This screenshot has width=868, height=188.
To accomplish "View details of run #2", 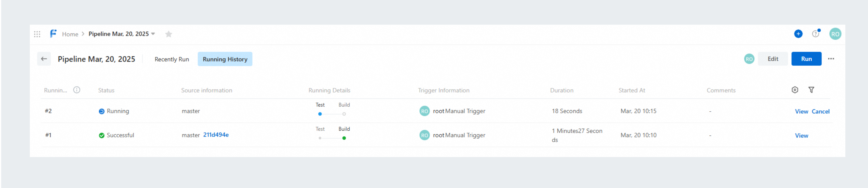I will [x=801, y=111].
